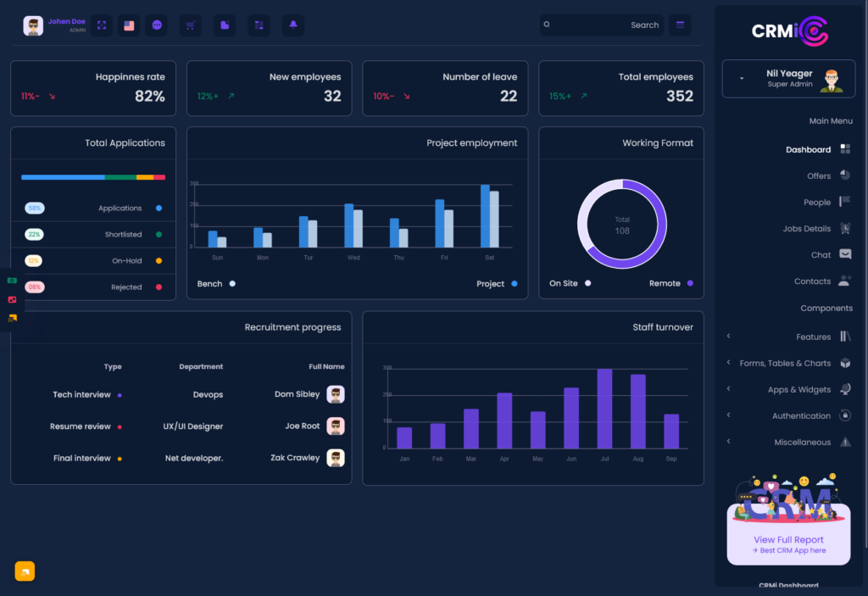The image size is (868, 596).
Task: Click the alarm clock icon next to Jobs Details
Action: point(845,228)
